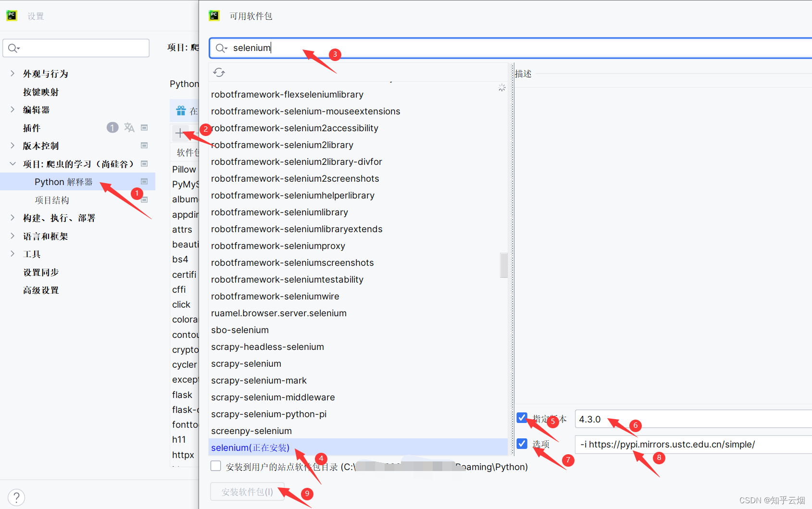Click the PyCharm logo in 可用软件包 window
The height and width of the screenshot is (509, 812).
pyautogui.click(x=214, y=15)
